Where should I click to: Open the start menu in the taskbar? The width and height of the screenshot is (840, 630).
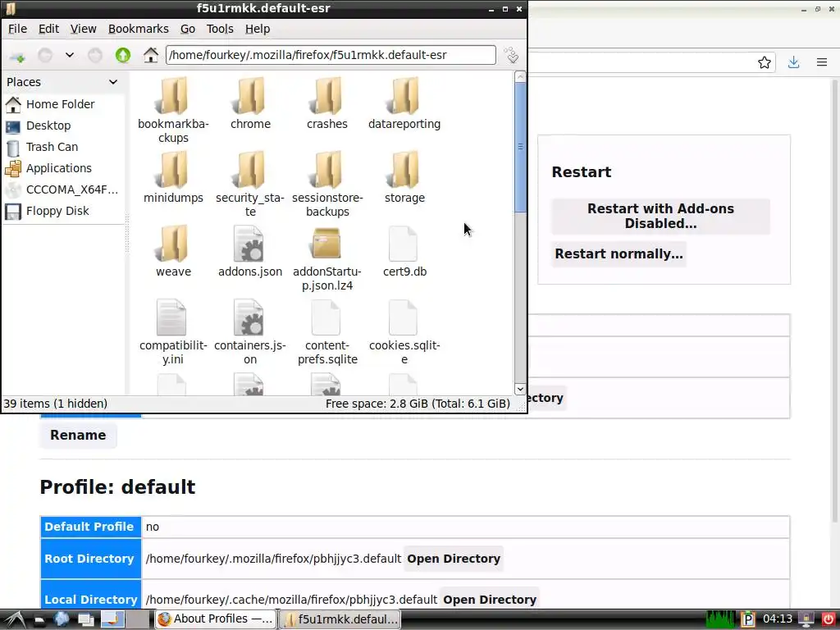point(14,619)
